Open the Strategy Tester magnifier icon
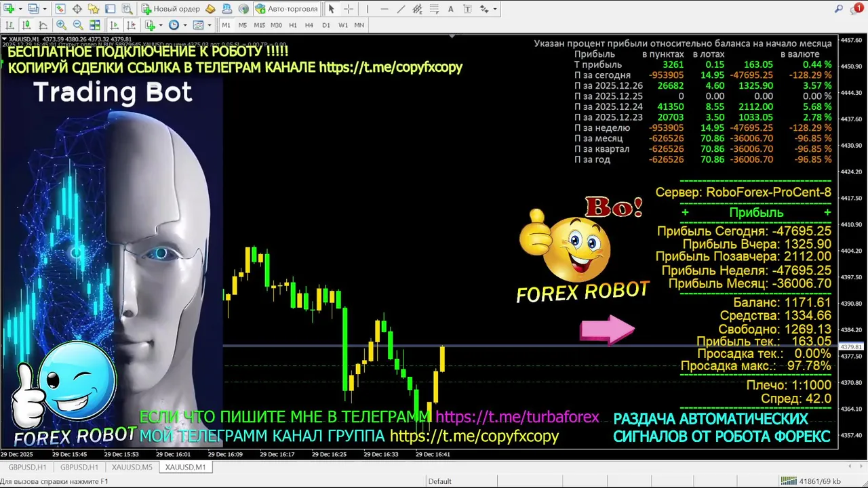The height and width of the screenshot is (488, 868). coord(127,9)
